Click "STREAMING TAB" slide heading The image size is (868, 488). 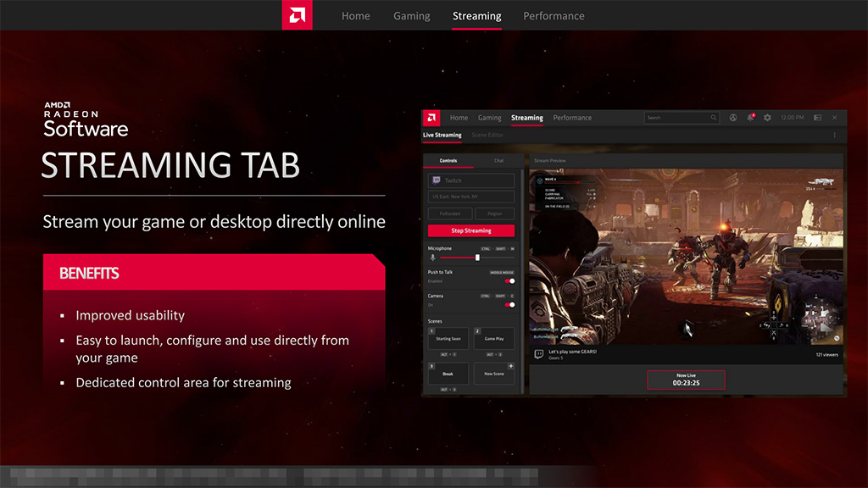click(x=170, y=165)
